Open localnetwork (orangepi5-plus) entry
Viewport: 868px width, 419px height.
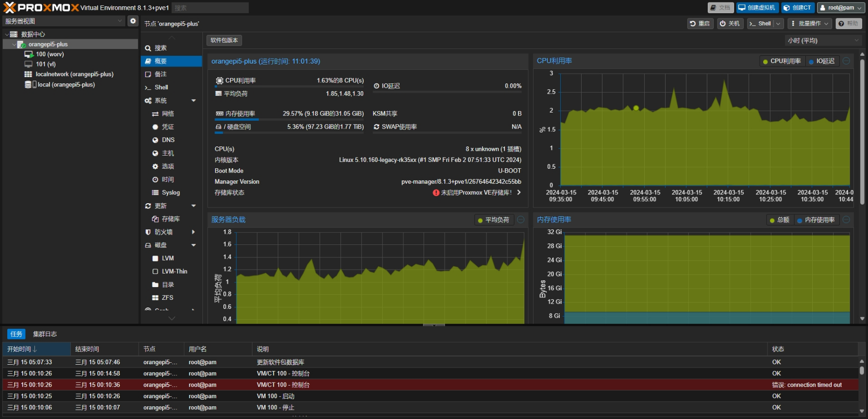pos(74,74)
